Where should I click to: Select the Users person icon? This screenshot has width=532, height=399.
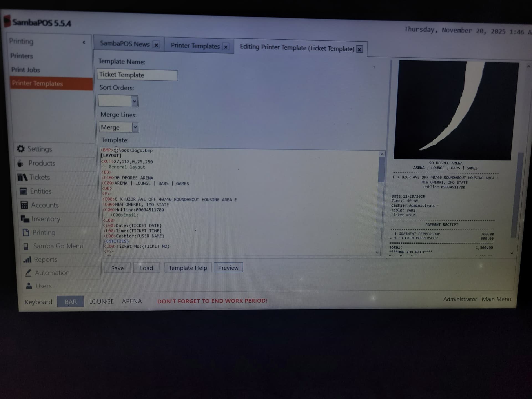point(29,286)
